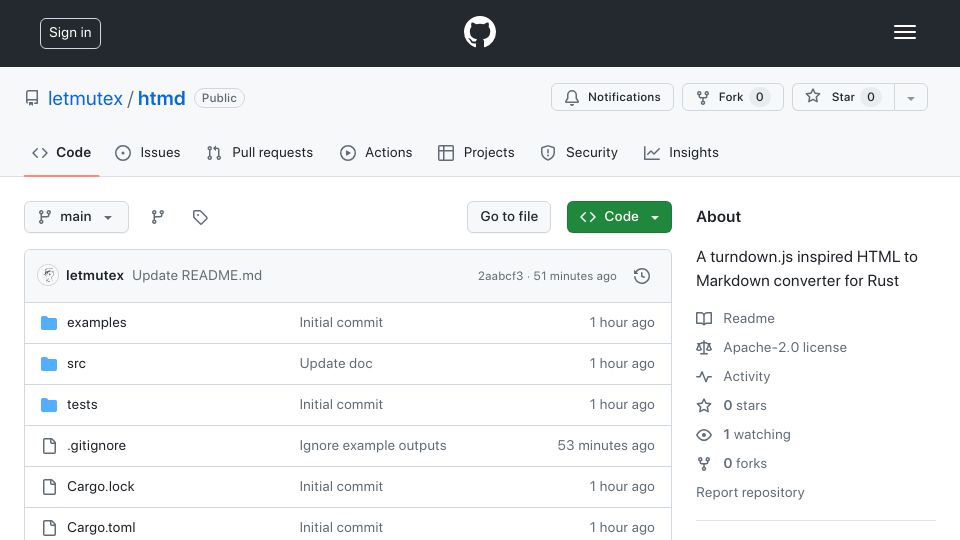Click the Report repository link
Image resolution: width=960 pixels, height=540 pixels.
click(x=750, y=493)
